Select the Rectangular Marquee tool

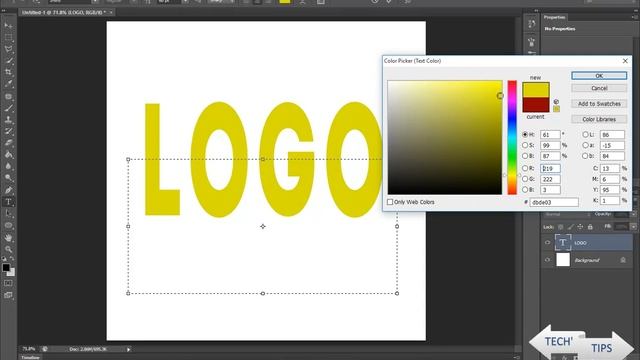tap(8, 38)
